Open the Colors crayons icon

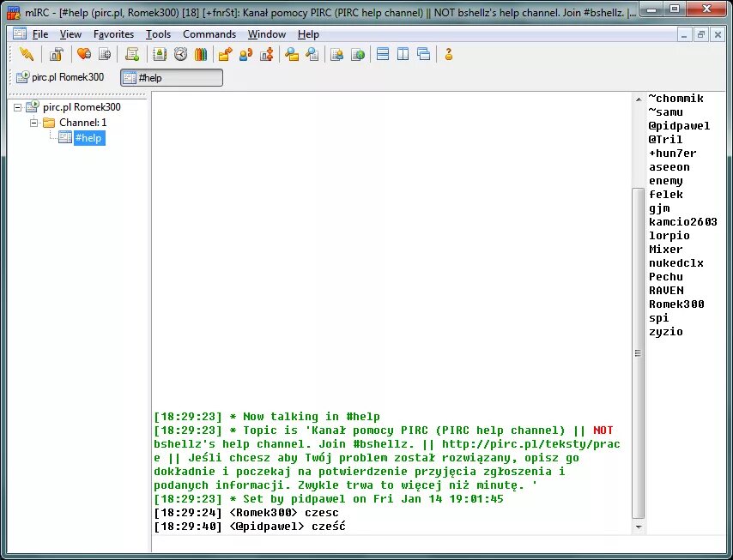(x=201, y=55)
